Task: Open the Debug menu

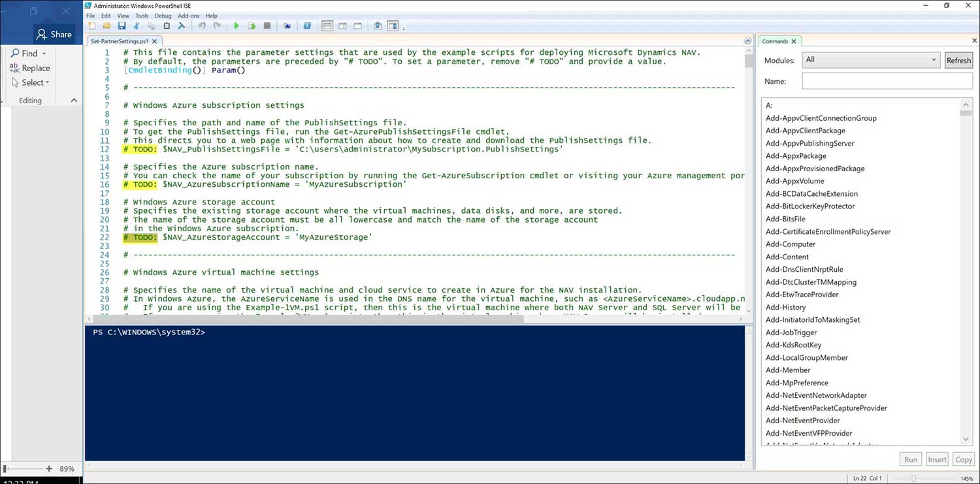Action: 163,15
